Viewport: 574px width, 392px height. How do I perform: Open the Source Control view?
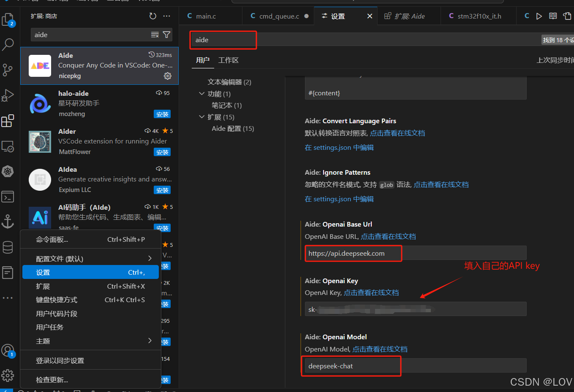click(x=8, y=70)
